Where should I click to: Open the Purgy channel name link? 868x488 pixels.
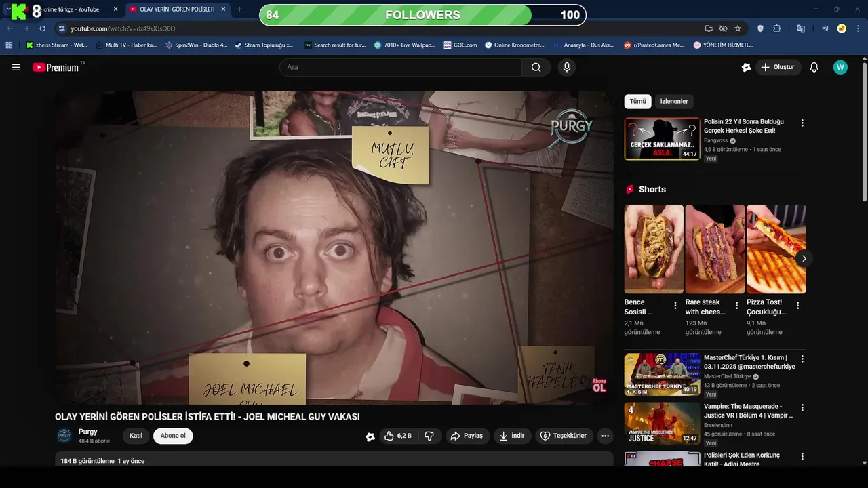tap(88, 432)
